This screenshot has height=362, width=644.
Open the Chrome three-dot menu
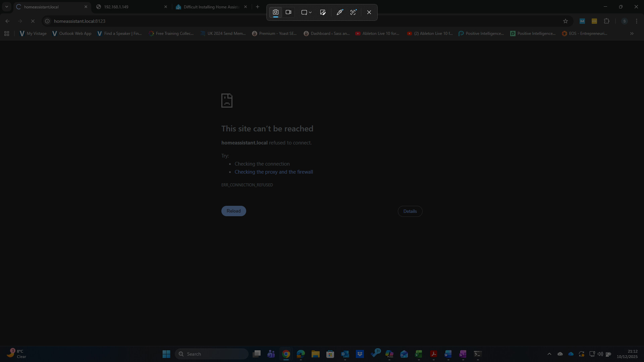point(636,21)
